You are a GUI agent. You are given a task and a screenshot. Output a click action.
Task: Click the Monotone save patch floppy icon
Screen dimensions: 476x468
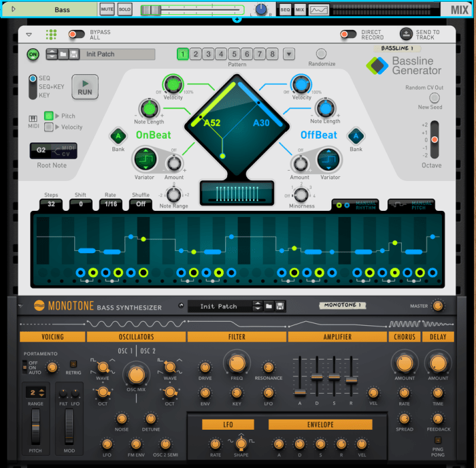click(x=280, y=306)
